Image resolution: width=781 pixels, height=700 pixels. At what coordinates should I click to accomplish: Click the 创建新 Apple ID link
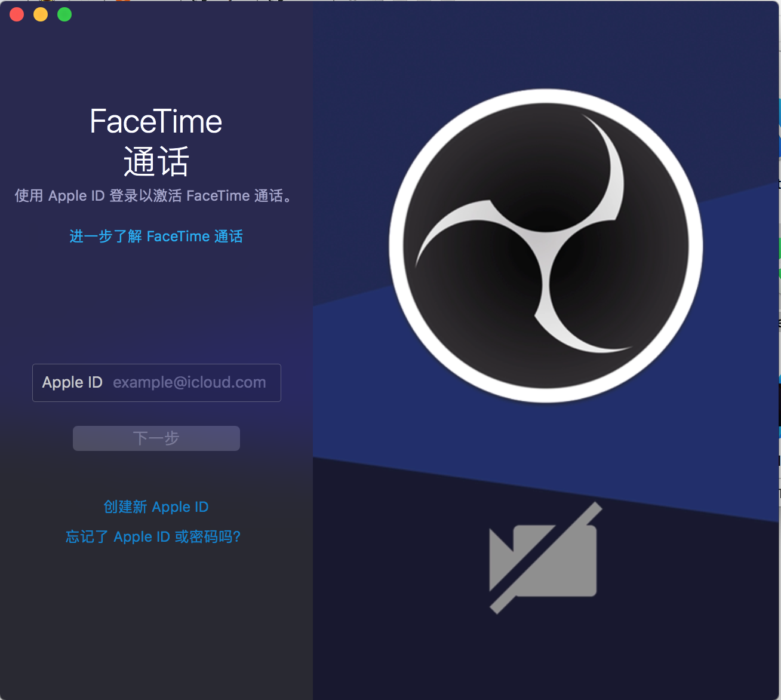[156, 507]
